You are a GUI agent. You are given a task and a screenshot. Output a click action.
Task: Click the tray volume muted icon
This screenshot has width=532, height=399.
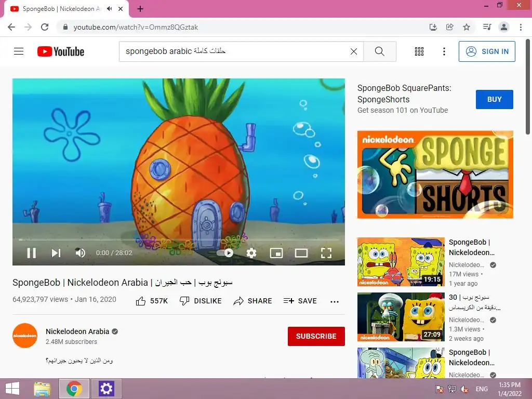coord(464,389)
